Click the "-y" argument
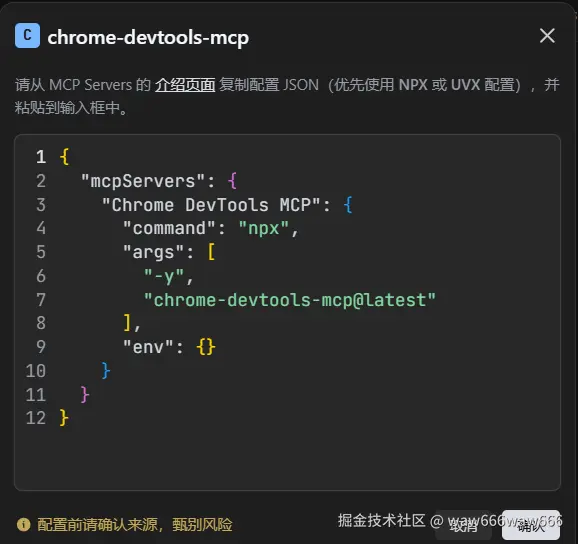 (164, 276)
